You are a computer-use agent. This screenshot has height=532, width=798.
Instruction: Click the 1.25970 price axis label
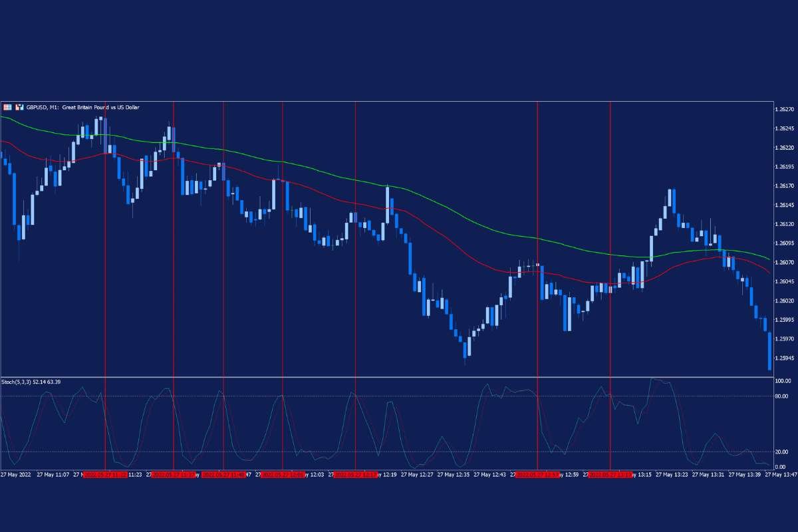click(785, 339)
